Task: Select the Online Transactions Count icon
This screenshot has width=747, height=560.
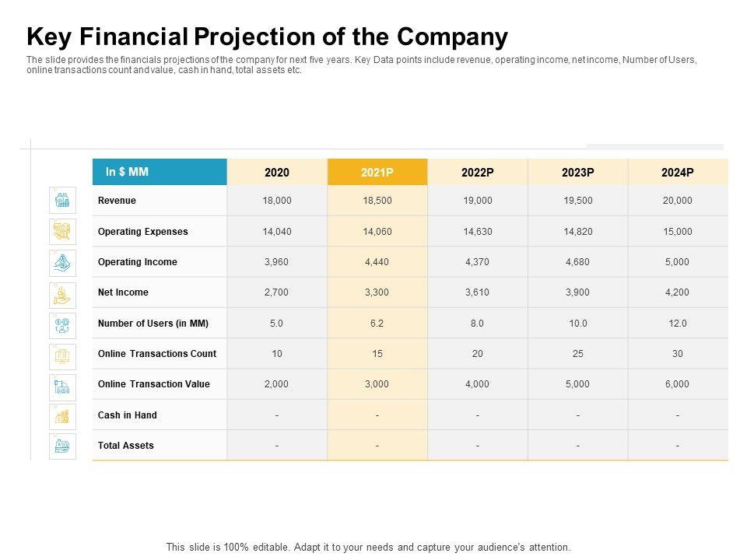Action: pos(62,354)
